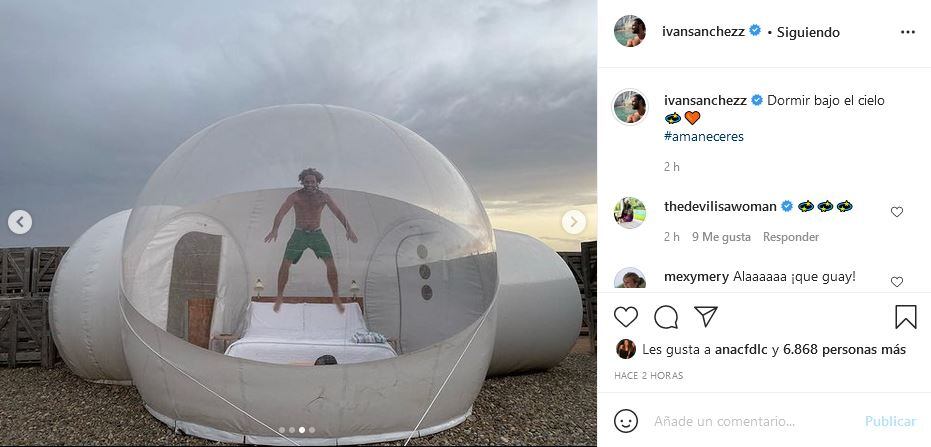Open the comment speech bubble icon
This screenshot has height=447, width=931.
(666, 317)
